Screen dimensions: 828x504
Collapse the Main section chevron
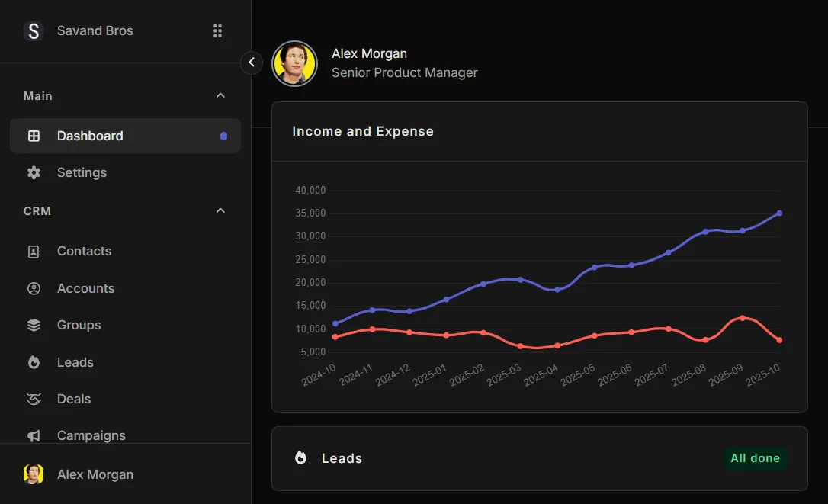220,95
